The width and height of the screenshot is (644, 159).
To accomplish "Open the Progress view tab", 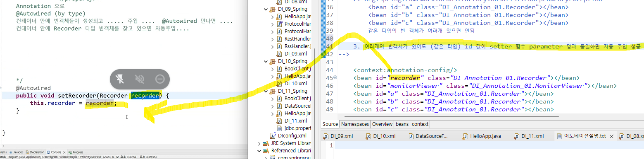I will [x=76, y=152].
